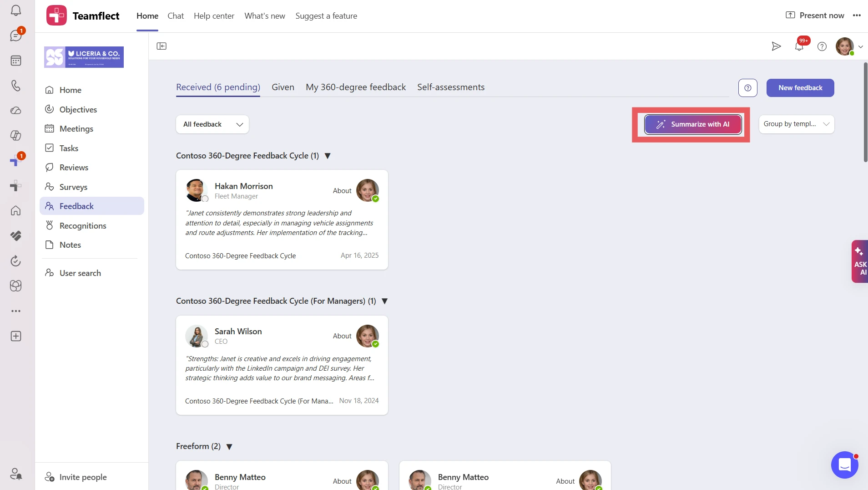The image size is (868, 490).
Task: Open Teams Calls phone icon
Action: tap(16, 86)
